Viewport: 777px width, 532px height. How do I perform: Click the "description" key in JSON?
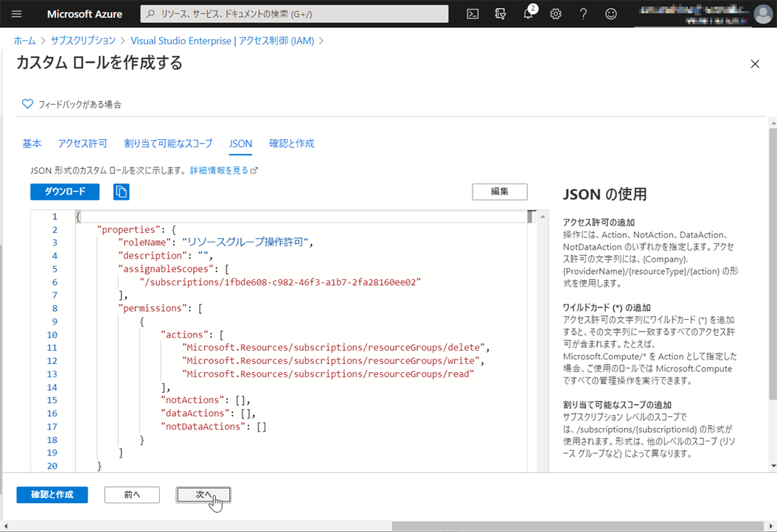pyautogui.click(x=153, y=256)
